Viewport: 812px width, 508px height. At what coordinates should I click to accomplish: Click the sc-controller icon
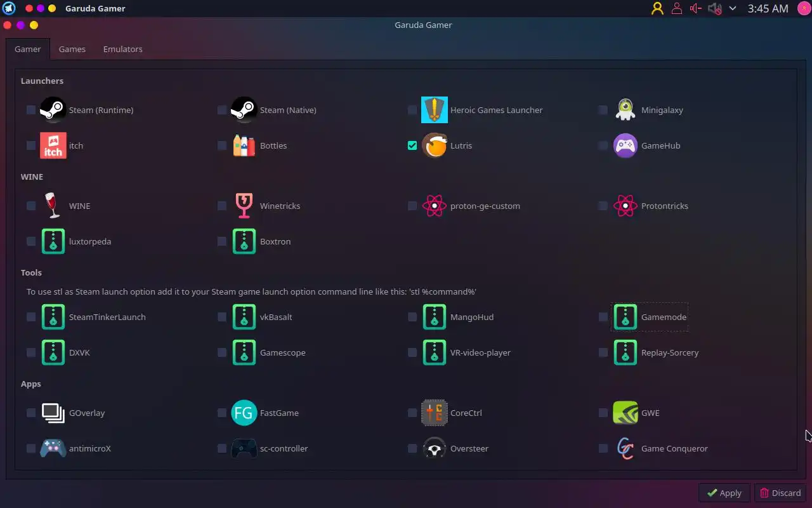tap(244, 448)
